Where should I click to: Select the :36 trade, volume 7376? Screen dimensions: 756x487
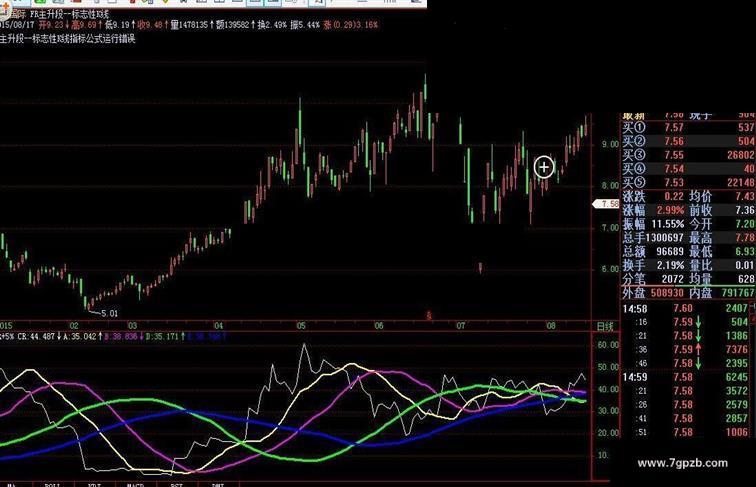pyautogui.click(x=688, y=349)
